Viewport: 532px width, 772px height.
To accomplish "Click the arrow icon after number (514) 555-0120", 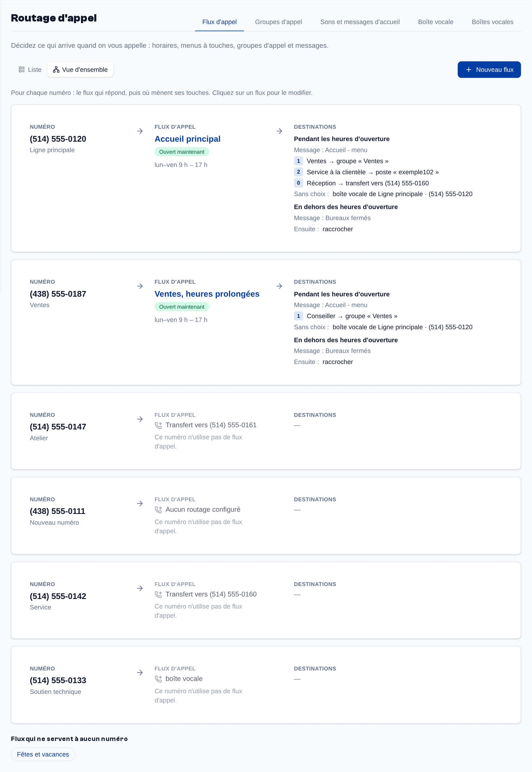I will (x=140, y=131).
